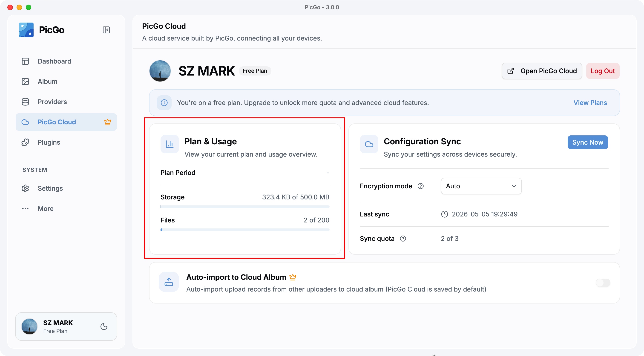Click the Storage usage progress bar
644x356 pixels.
[x=245, y=207]
